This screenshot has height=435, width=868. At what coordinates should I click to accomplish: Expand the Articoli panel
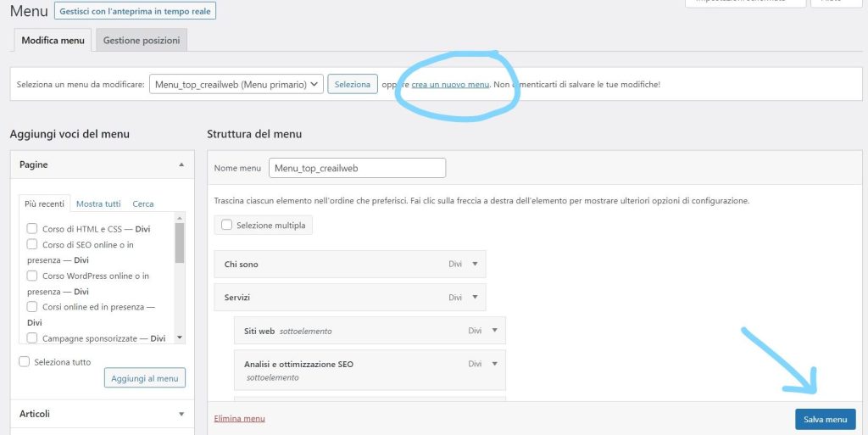point(181,414)
